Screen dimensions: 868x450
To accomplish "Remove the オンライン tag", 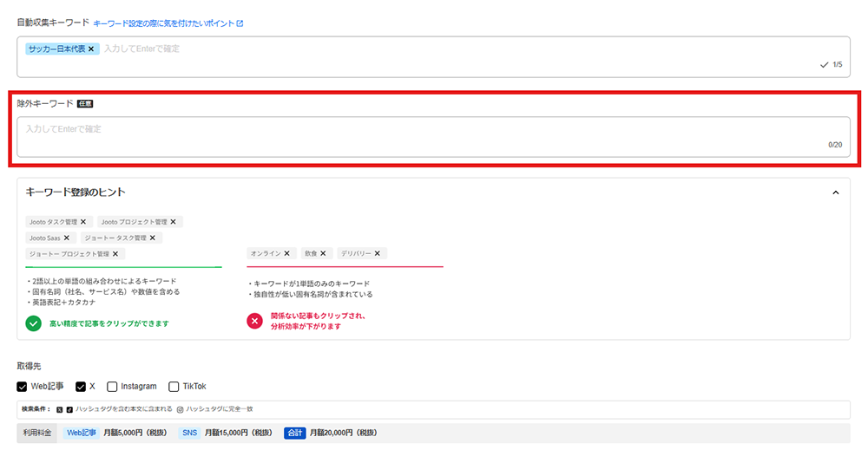I will [x=286, y=253].
